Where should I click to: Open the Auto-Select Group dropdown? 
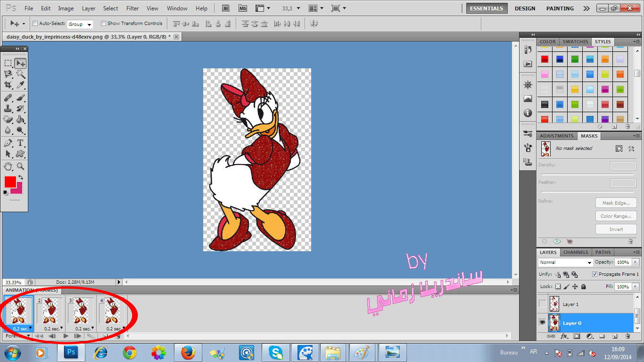(80, 24)
